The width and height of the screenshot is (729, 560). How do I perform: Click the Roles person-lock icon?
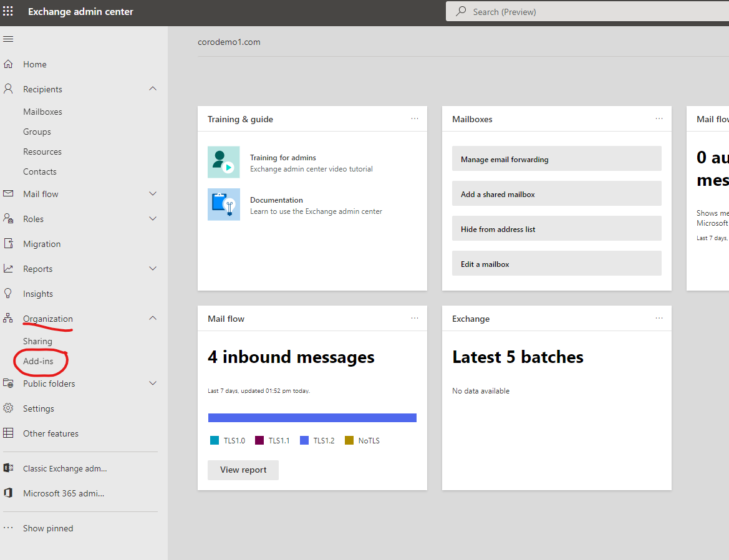point(8,218)
